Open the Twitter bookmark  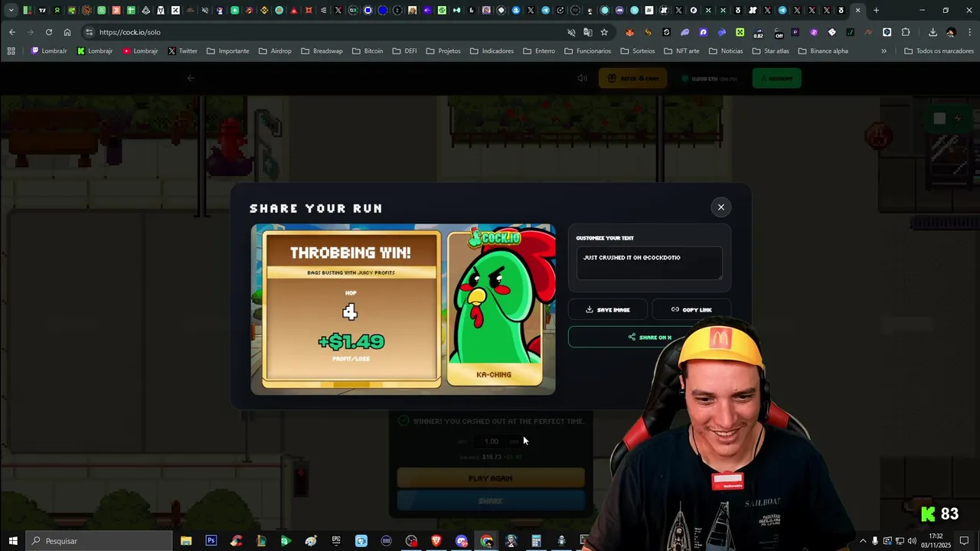(182, 51)
